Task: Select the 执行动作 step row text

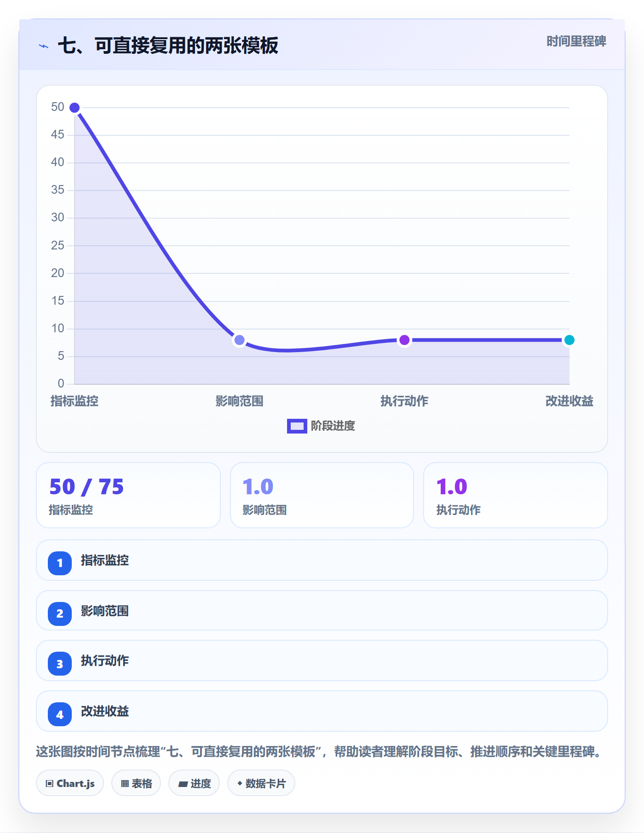Action: tap(105, 661)
